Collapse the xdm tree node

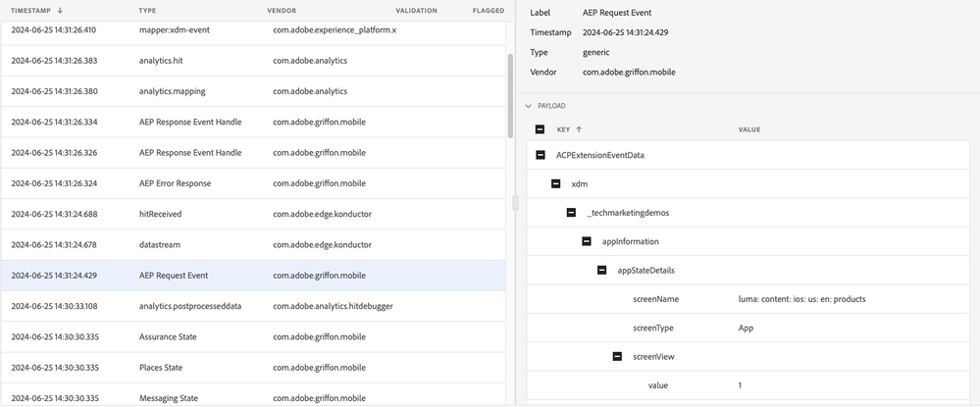tap(556, 183)
